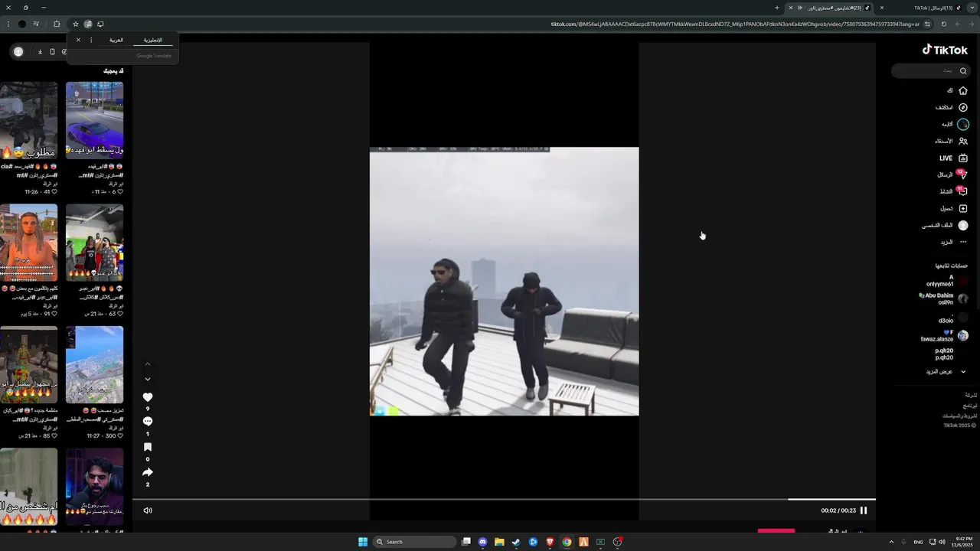
Task: Open the clock showing 9:42 PM
Action: click(962, 542)
